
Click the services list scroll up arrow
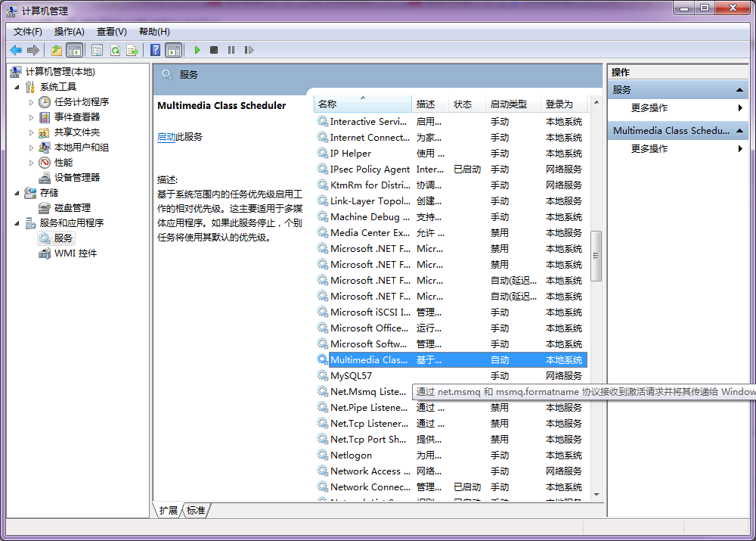[x=596, y=102]
